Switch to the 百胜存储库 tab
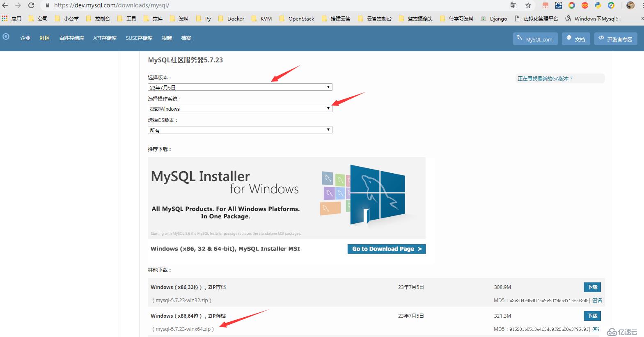644x337 pixels. (x=71, y=38)
